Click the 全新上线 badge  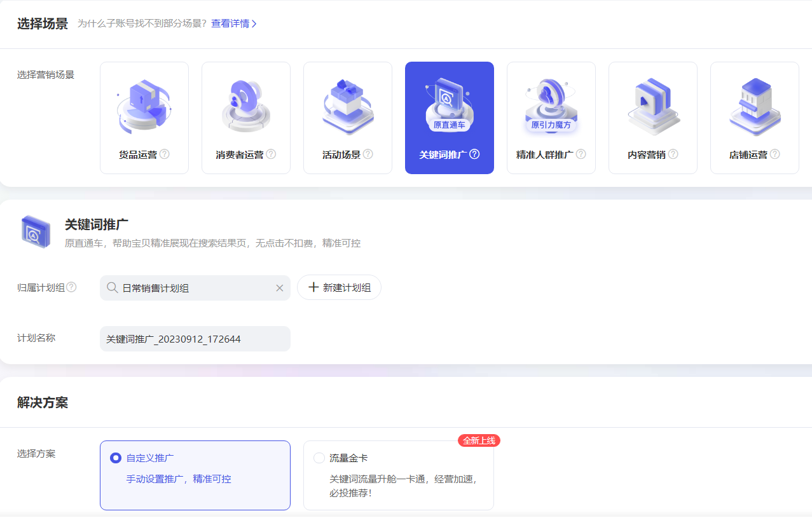coord(479,440)
